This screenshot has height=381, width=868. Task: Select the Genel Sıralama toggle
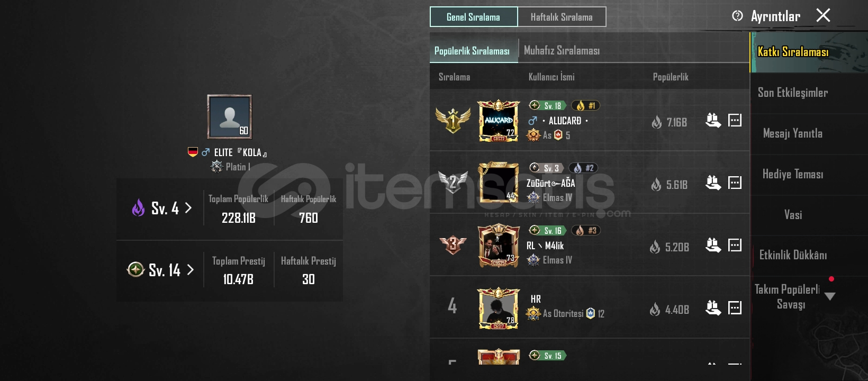(x=474, y=17)
